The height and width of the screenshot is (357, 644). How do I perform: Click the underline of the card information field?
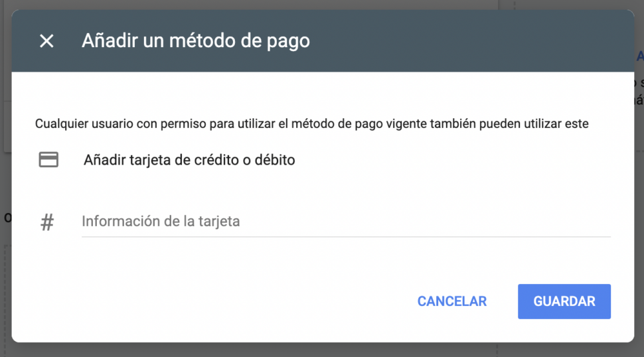coord(346,237)
